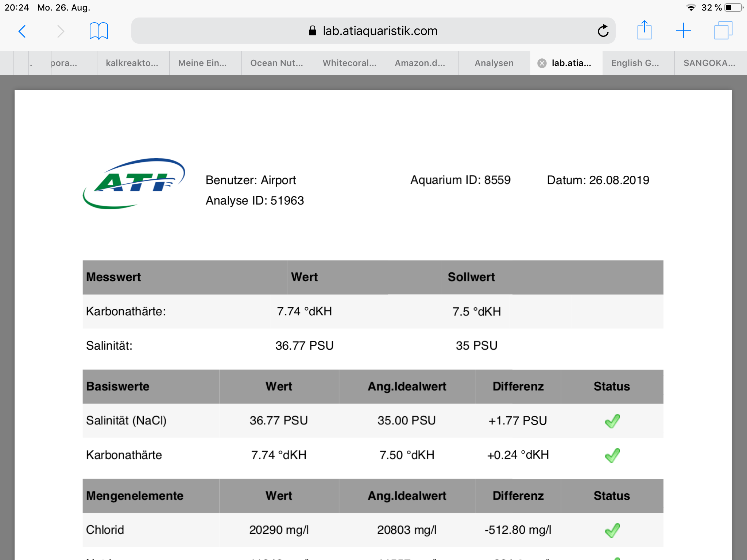This screenshot has height=560, width=747.
Task: Switch to the Analysen tab
Action: 494,63
